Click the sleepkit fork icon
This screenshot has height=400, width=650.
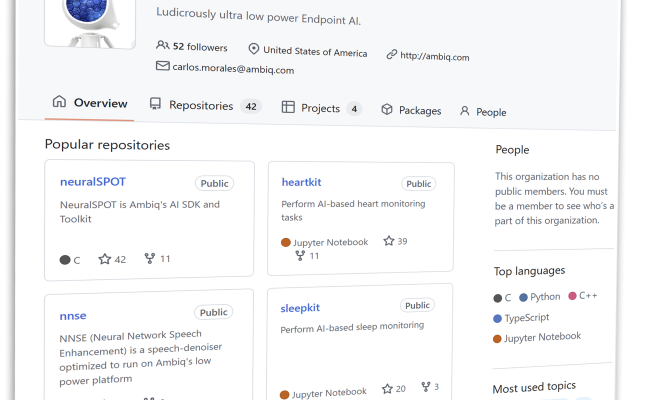coord(425,387)
